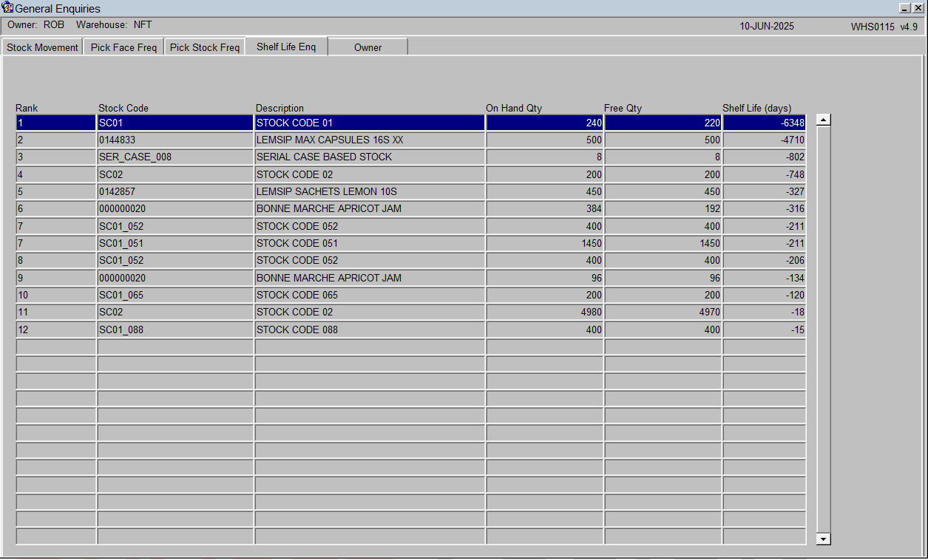Click shelf life value -18
The image size is (928, 560).
pos(765,312)
